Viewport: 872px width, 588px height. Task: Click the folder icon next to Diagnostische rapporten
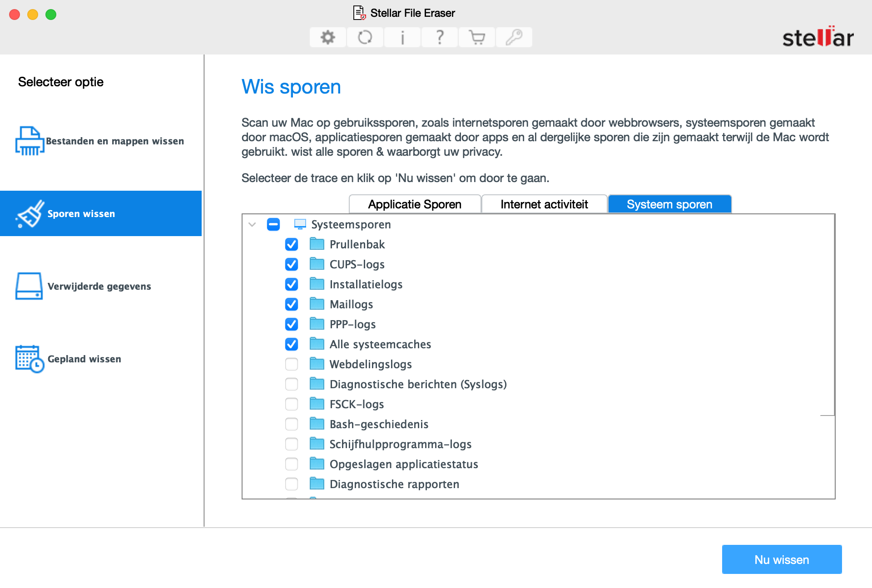point(317,484)
